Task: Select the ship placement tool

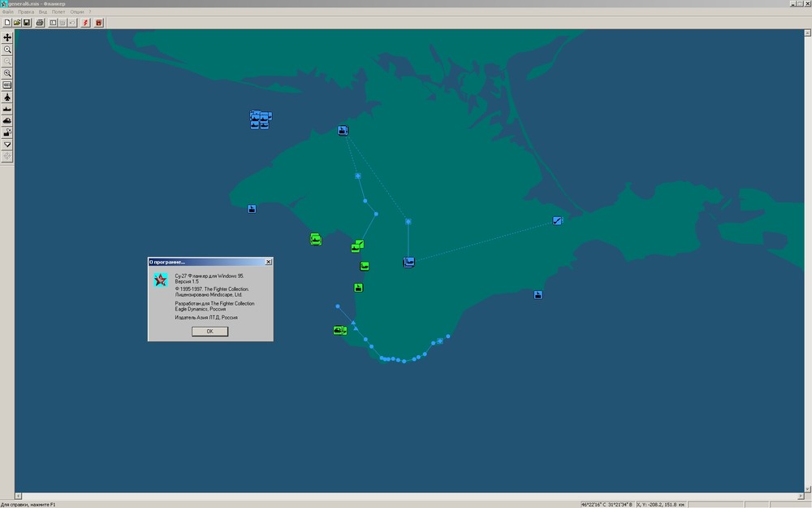Action: (7, 109)
